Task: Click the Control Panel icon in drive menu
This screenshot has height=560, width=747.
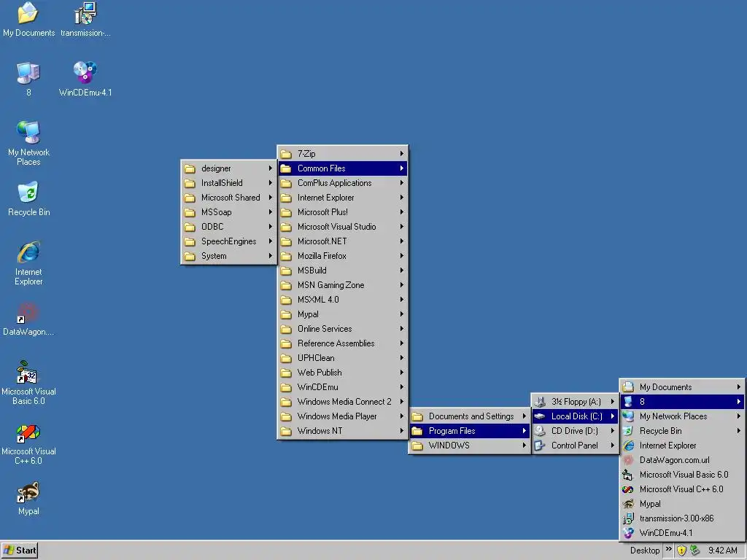Action: coord(540,446)
